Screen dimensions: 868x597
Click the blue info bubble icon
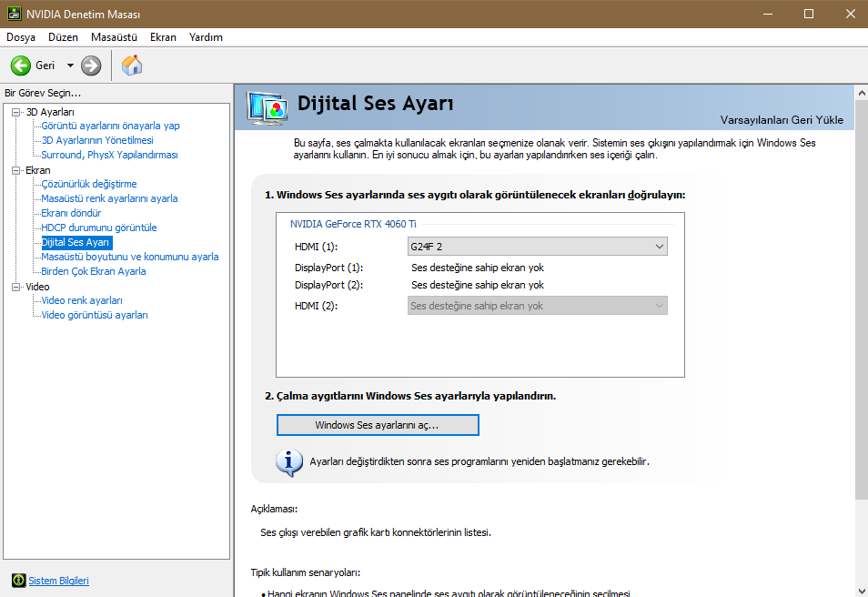point(289,462)
